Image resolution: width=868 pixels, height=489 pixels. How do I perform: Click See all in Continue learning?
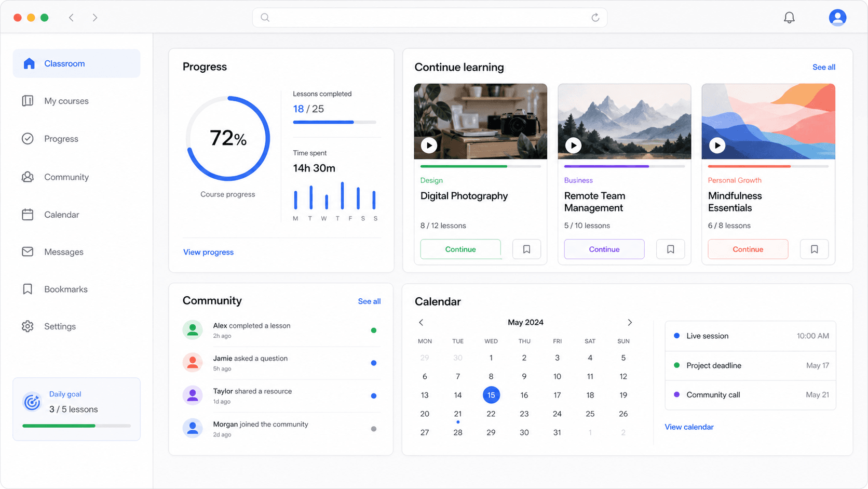click(824, 67)
